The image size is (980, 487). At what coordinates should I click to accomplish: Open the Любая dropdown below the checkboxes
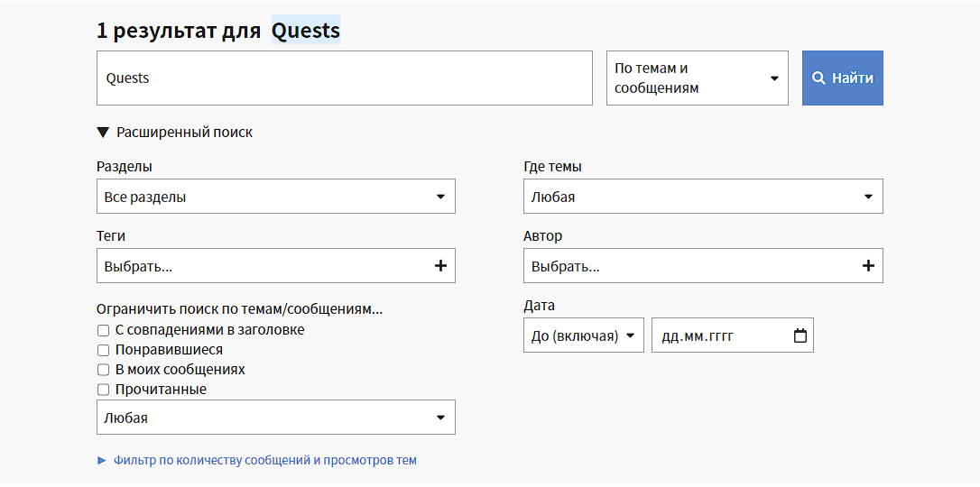click(x=275, y=418)
